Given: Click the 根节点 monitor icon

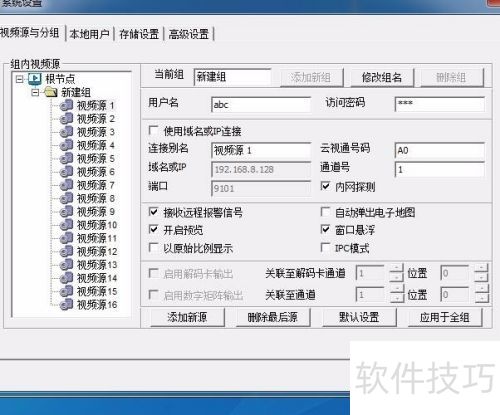Looking at the screenshot, I should point(35,79).
